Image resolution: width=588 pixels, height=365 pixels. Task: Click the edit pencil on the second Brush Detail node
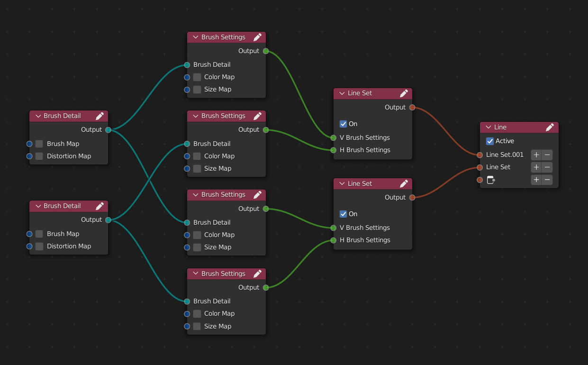coord(100,206)
